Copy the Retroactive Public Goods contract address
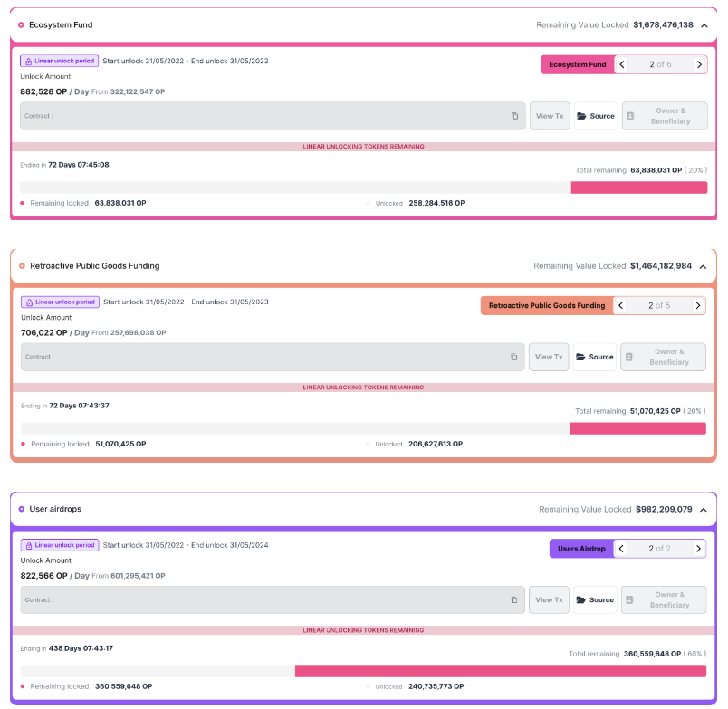 tap(513, 357)
